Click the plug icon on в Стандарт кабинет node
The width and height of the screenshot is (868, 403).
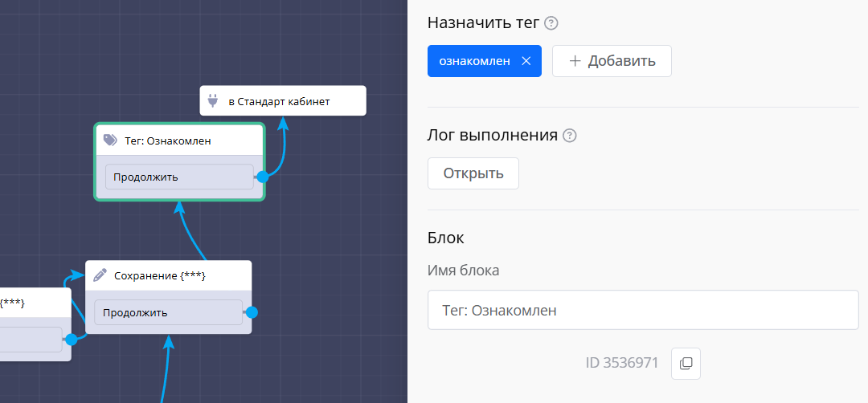[214, 101]
